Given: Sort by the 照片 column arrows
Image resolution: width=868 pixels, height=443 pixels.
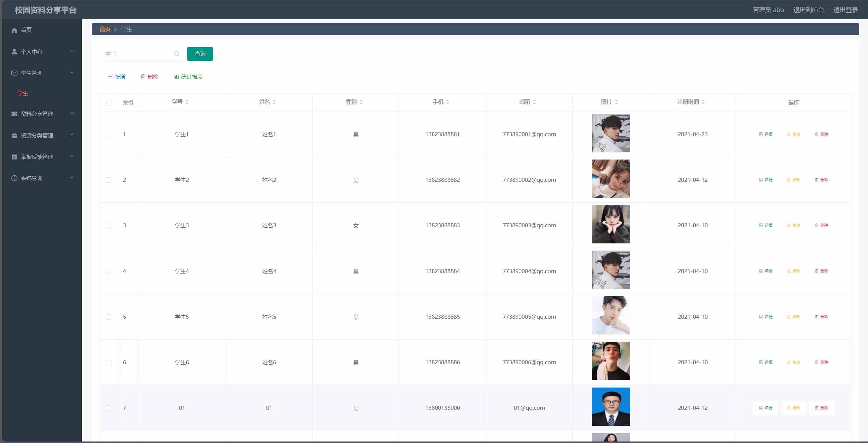Looking at the screenshot, I should tap(616, 102).
